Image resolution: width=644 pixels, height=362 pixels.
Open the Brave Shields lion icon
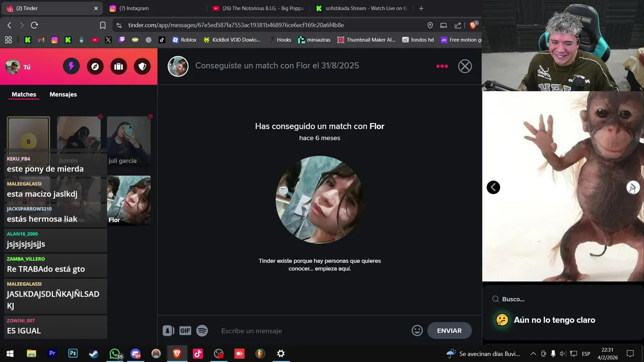tap(473, 25)
